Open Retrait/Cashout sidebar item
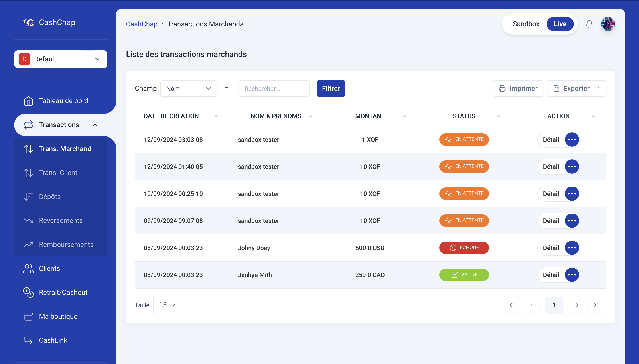Image resolution: width=639 pixels, height=364 pixels. 63,292
